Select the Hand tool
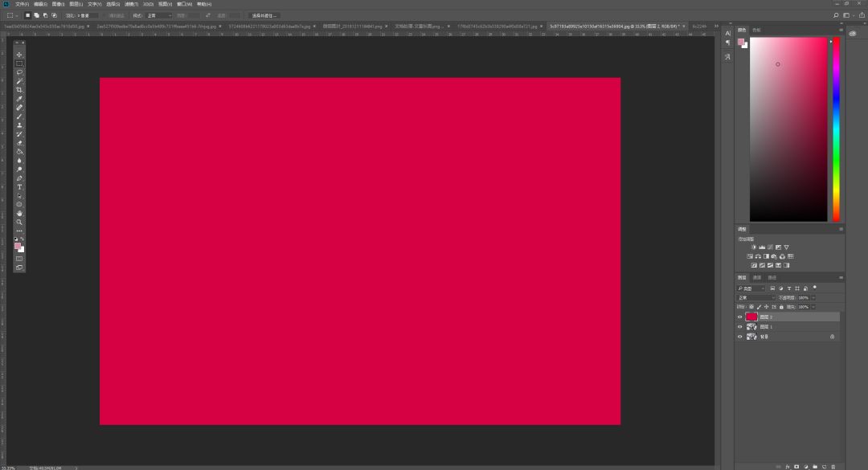Image resolution: width=868 pixels, height=470 pixels. (x=19, y=213)
